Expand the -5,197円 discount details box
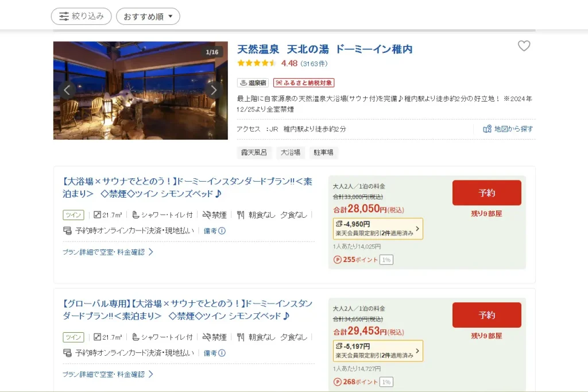The height and width of the screenshot is (392, 588). (378, 351)
